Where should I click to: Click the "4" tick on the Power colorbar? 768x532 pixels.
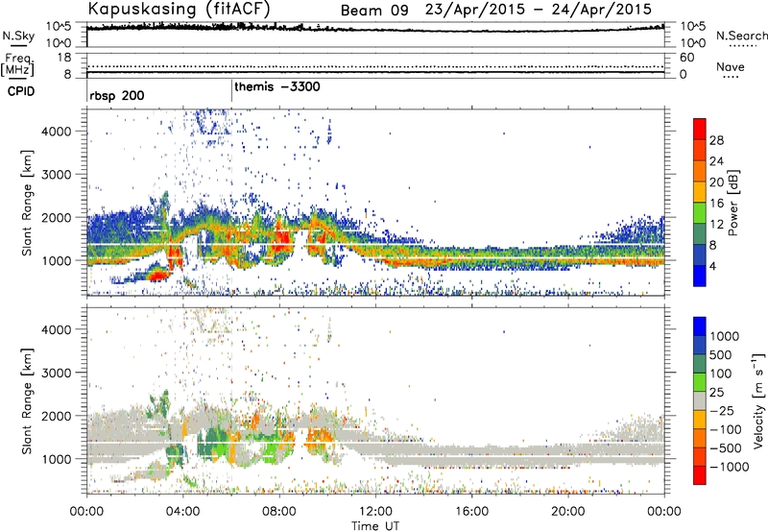pyautogui.click(x=713, y=266)
